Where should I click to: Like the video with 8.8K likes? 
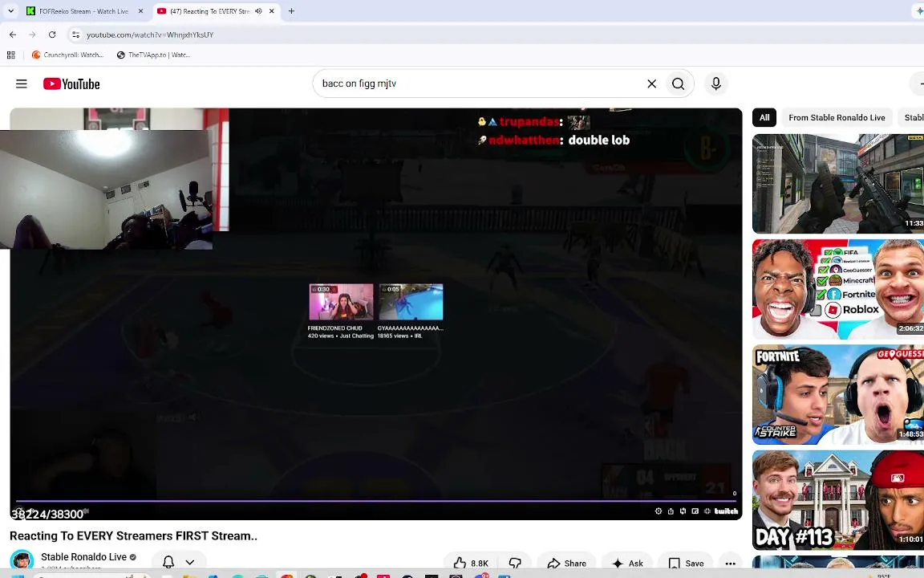click(x=471, y=564)
